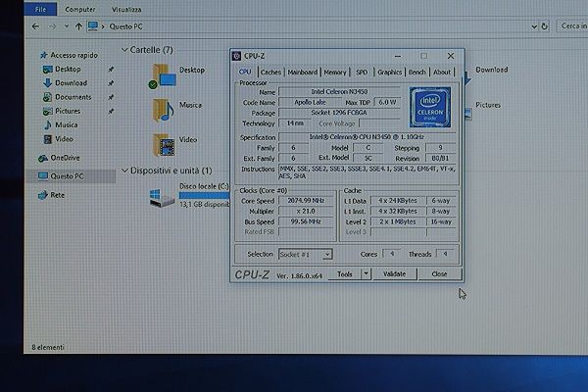588x392 pixels.
Task: Close the CPU-Z window with X
Action: [451, 56]
